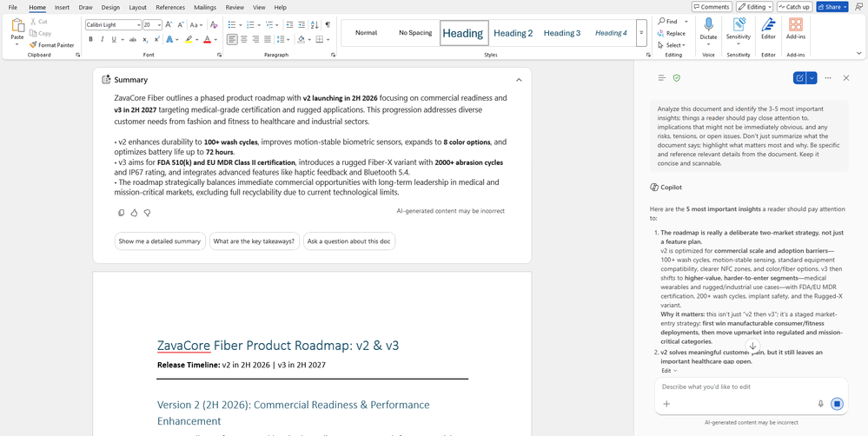Switch to the References tab
This screenshot has width=868, height=436.
[x=170, y=7]
